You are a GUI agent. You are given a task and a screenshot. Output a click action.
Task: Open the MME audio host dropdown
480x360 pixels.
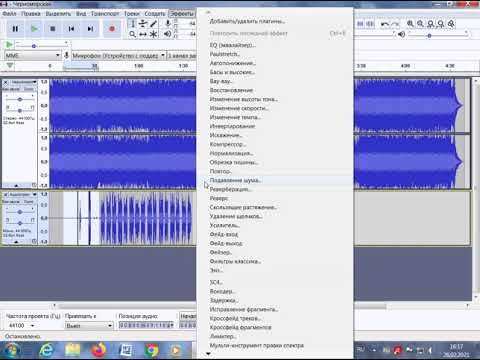click(x=32, y=55)
